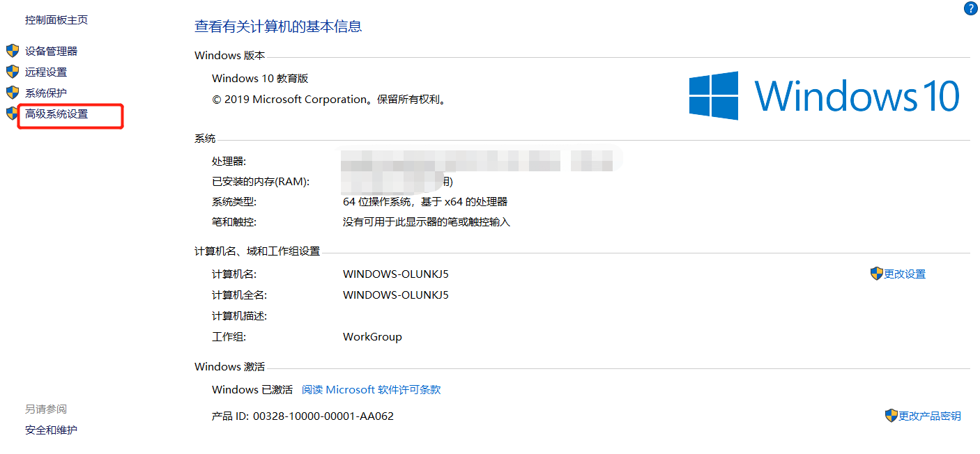Click the heading 查看有关计算机的基本信息

pyautogui.click(x=278, y=27)
